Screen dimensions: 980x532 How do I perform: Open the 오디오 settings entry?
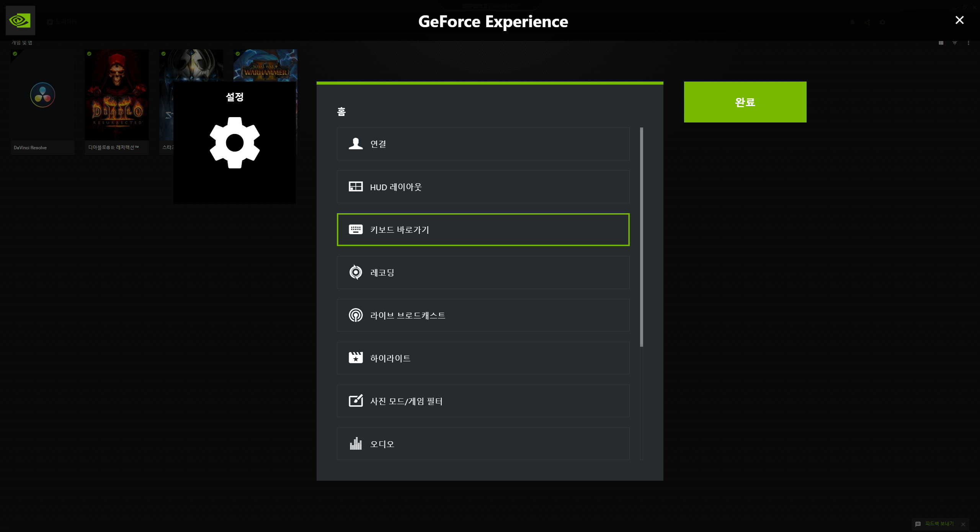point(483,444)
